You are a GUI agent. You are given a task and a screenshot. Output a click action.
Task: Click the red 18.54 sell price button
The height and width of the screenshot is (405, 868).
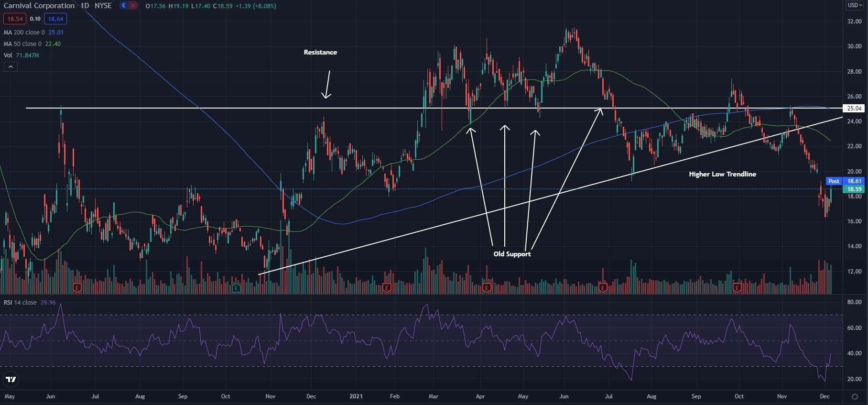click(15, 19)
